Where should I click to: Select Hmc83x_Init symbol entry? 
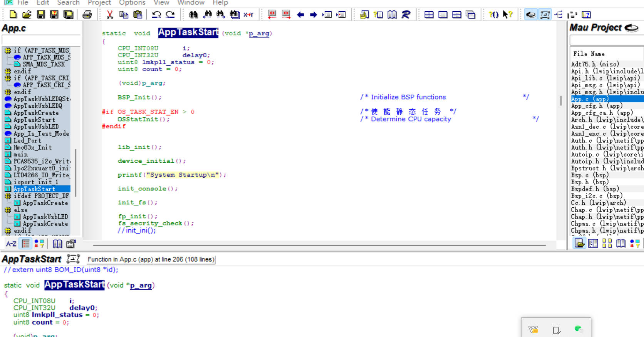[x=33, y=147]
